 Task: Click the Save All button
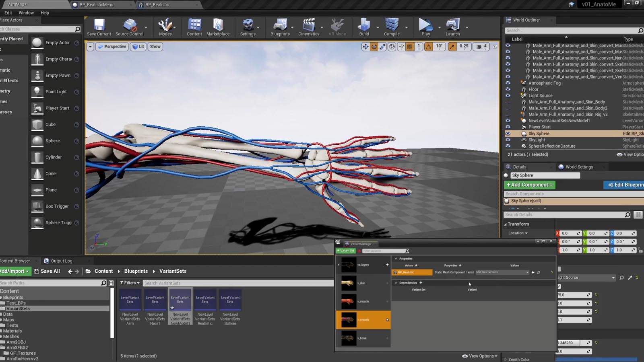pos(47,271)
